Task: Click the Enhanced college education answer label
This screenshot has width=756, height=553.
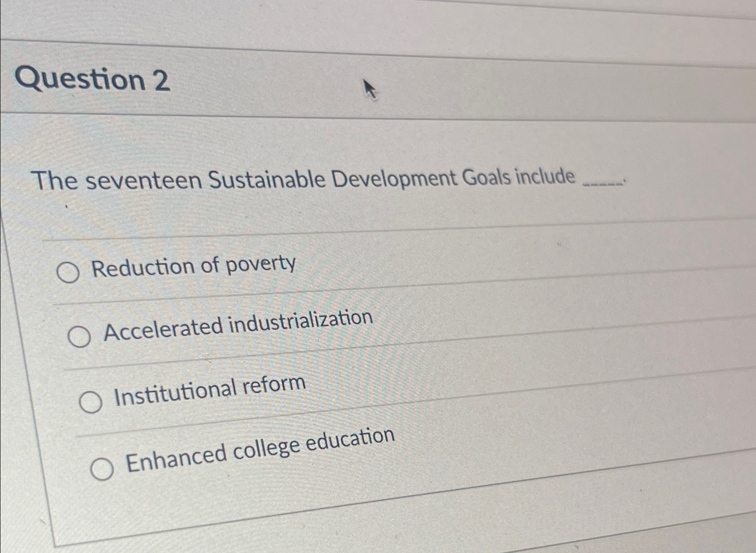Action: coord(260,454)
